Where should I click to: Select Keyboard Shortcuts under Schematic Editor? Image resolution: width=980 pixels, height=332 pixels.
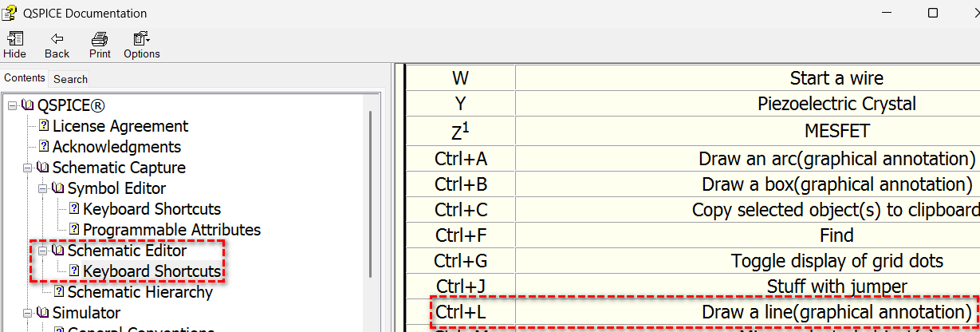click(x=152, y=271)
